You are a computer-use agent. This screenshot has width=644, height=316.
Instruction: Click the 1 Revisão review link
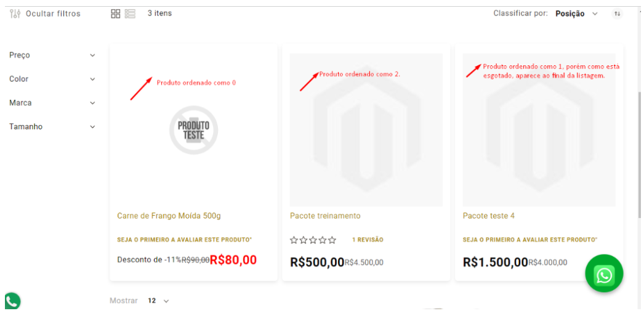(368, 240)
